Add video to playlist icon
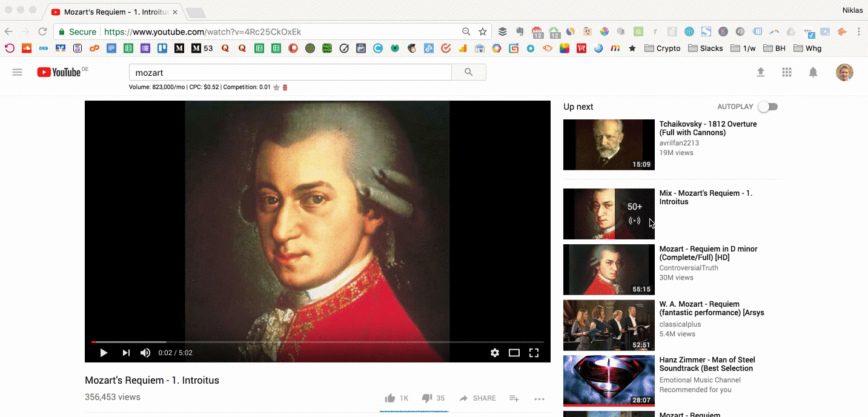The width and height of the screenshot is (868, 417). [x=514, y=398]
